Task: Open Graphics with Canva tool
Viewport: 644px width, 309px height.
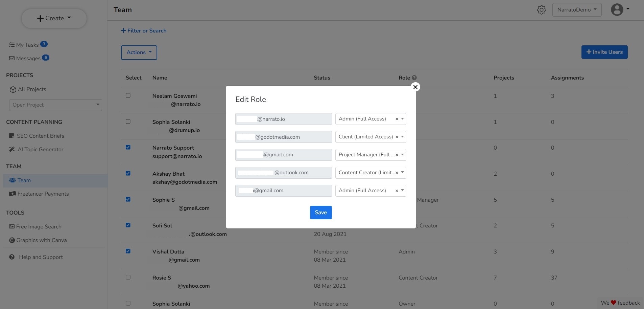Action: click(41, 240)
